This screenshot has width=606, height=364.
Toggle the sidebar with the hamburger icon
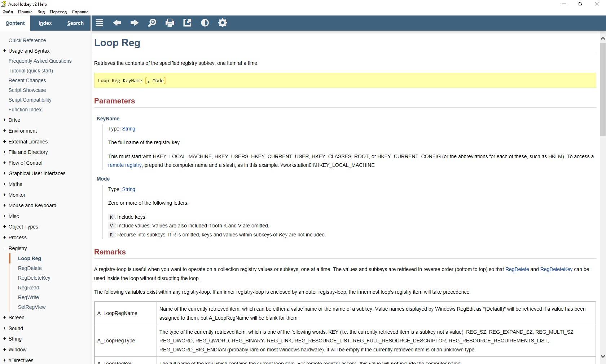(100, 23)
